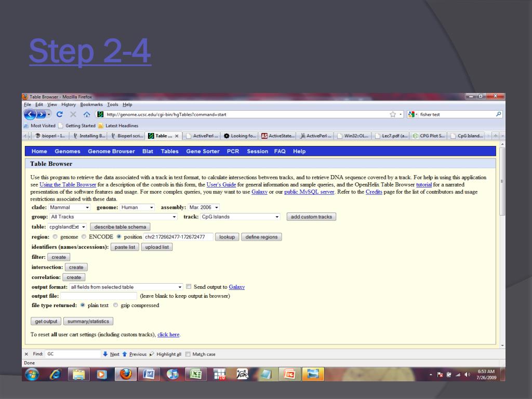The height and width of the screenshot is (399, 532).
Task: Switch to the CPG Plot tab
Action: [428, 136]
